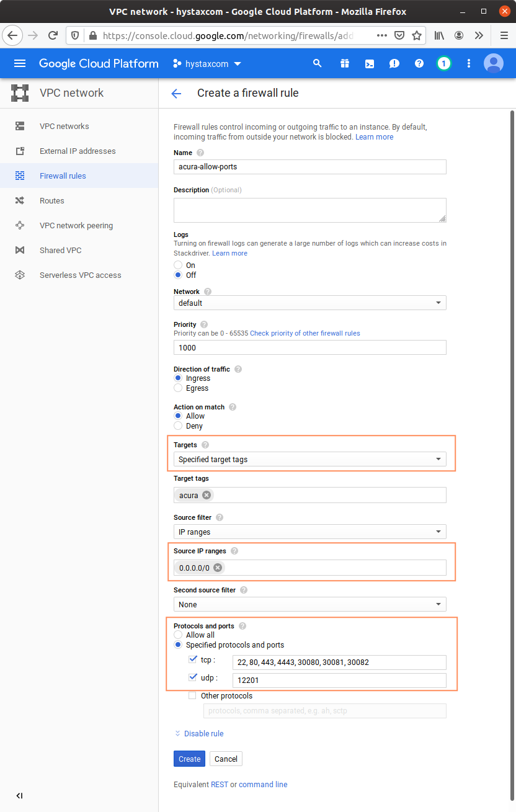
Task: Remove the 0.0.0.0/0 source IP chip
Action: (x=218, y=568)
